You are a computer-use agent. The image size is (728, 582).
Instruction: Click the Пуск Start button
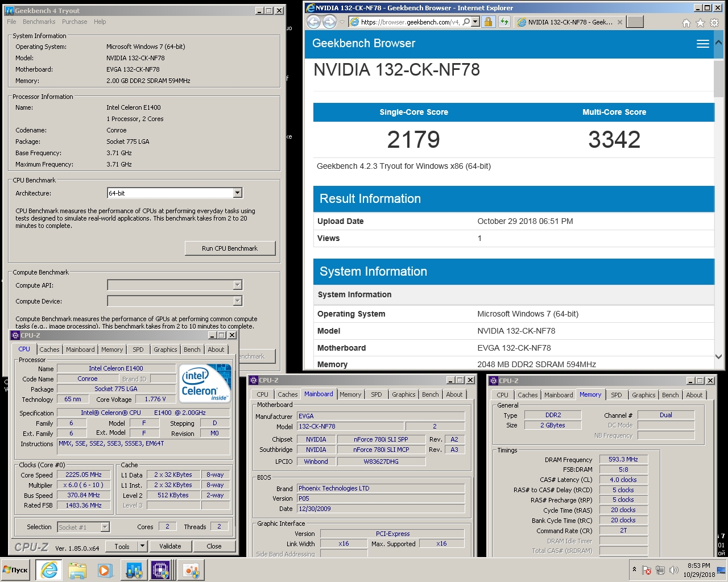coord(16,570)
